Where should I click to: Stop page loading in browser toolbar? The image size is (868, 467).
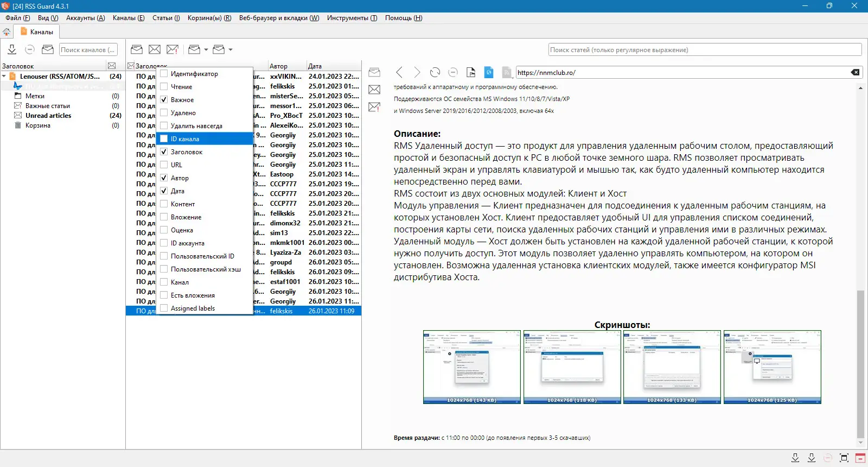pyautogui.click(x=453, y=72)
